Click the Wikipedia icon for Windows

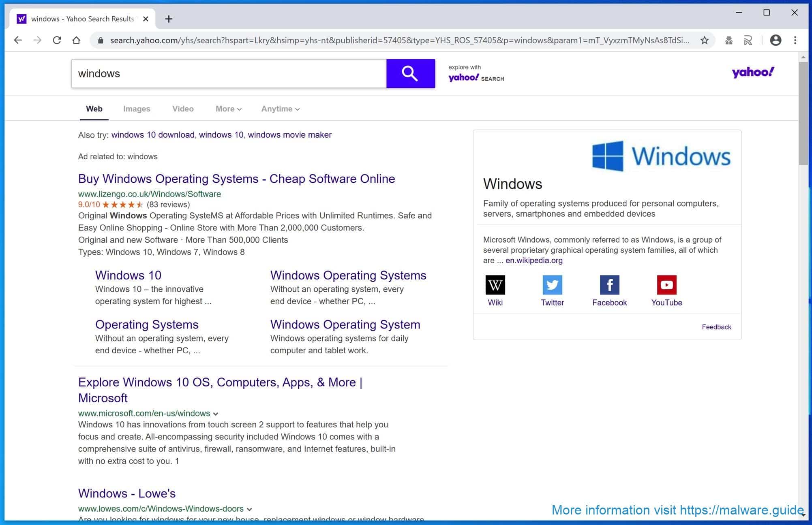494,285
